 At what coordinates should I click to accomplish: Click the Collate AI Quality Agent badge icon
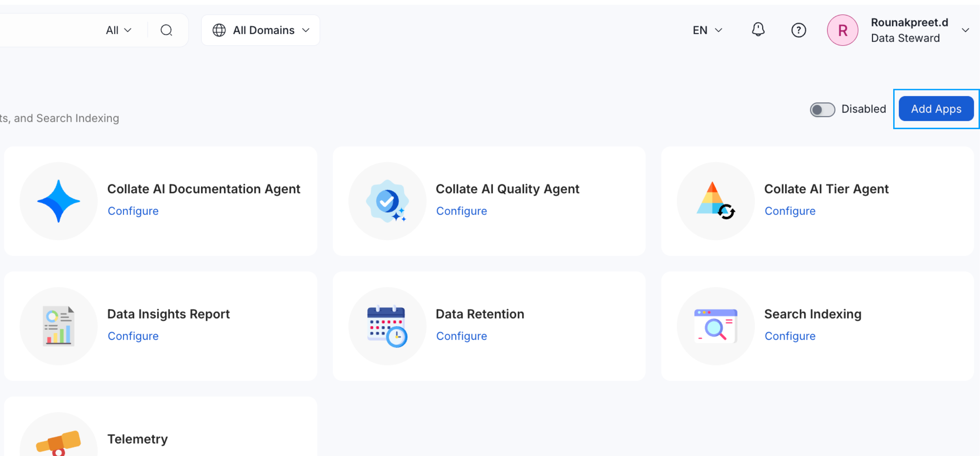pyautogui.click(x=387, y=201)
